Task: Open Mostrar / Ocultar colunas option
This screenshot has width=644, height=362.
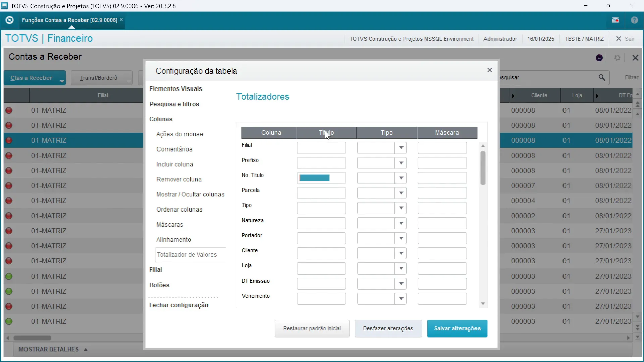Action: pos(190,194)
